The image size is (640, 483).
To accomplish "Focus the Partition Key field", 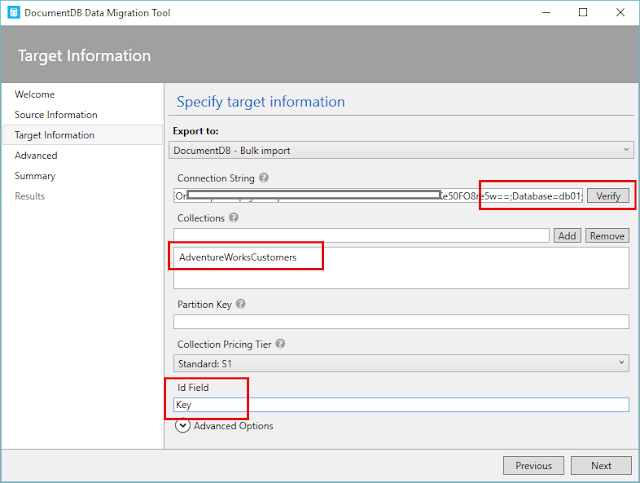I will pos(401,321).
